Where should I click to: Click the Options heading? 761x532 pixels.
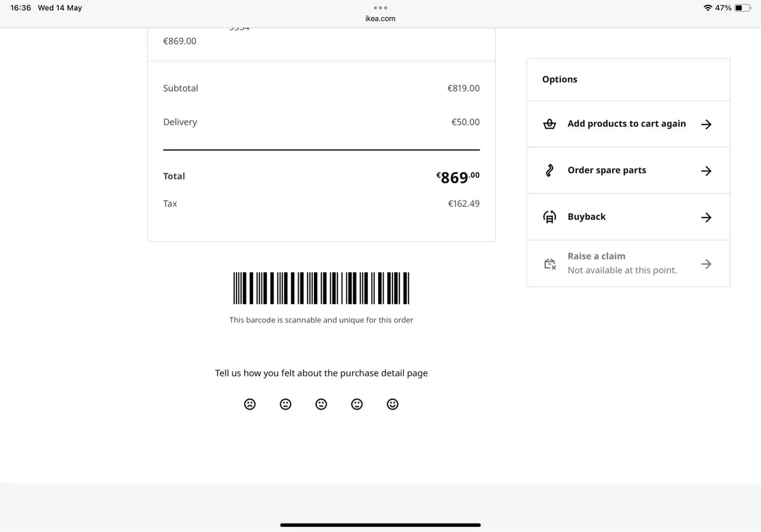pos(559,79)
